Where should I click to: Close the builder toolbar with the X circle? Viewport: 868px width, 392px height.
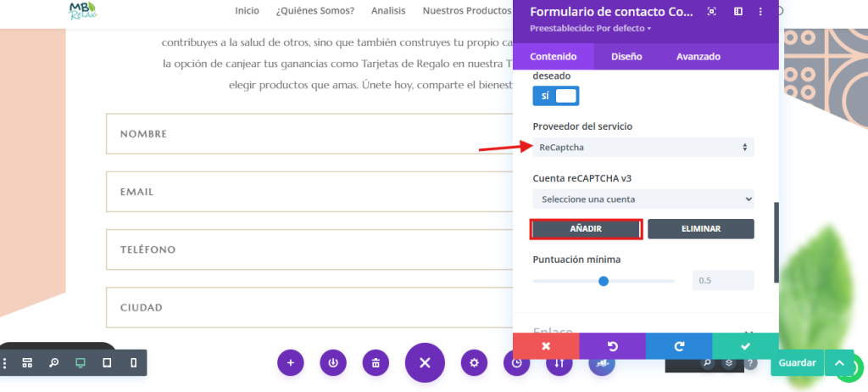pyautogui.click(x=425, y=363)
